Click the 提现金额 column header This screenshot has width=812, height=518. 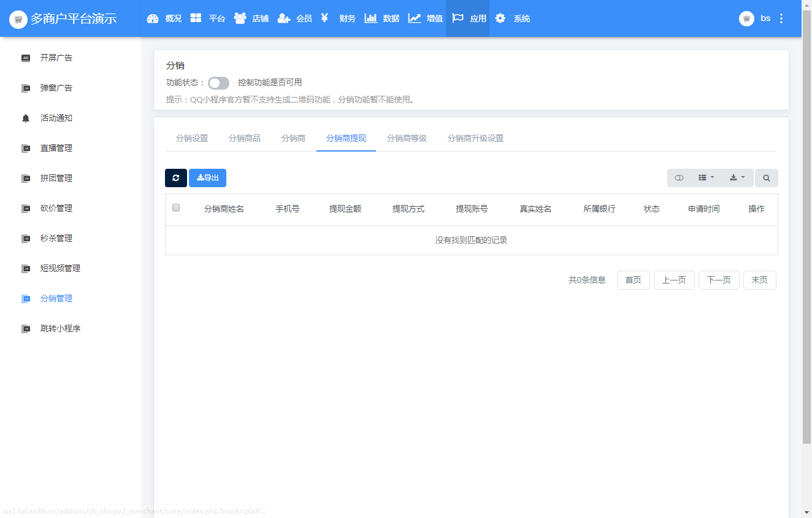[345, 209]
